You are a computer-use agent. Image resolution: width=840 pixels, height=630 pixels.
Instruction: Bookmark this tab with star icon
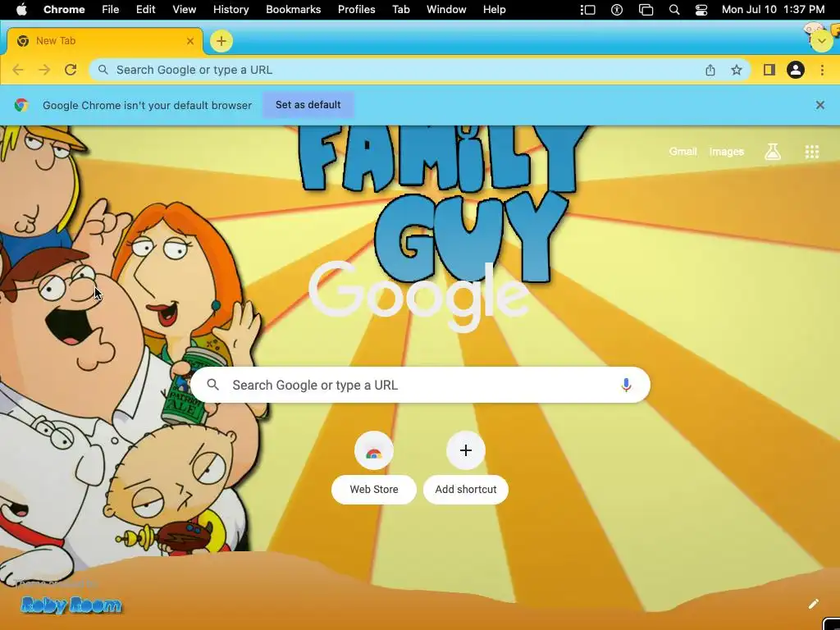click(737, 70)
